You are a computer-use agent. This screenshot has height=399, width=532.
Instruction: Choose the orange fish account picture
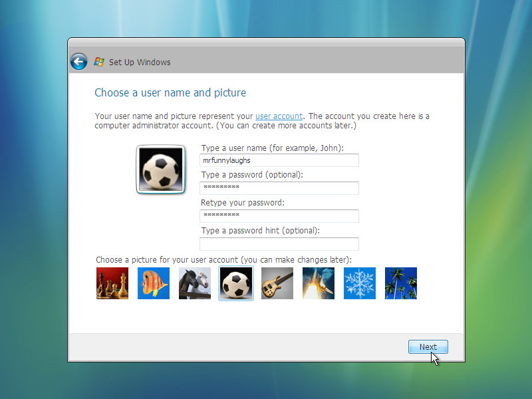[154, 283]
